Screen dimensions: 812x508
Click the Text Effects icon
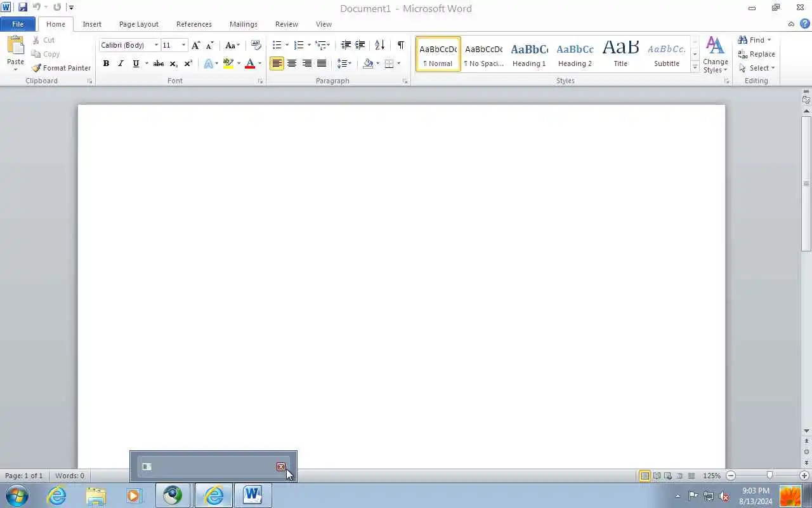(x=208, y=63)
